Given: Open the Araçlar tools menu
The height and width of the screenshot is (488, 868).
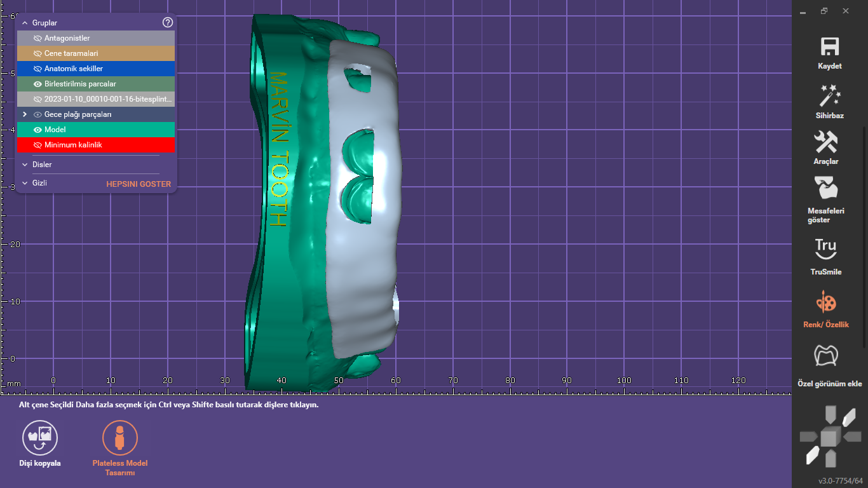Looking at the screenshot, I should coord(826,142).
